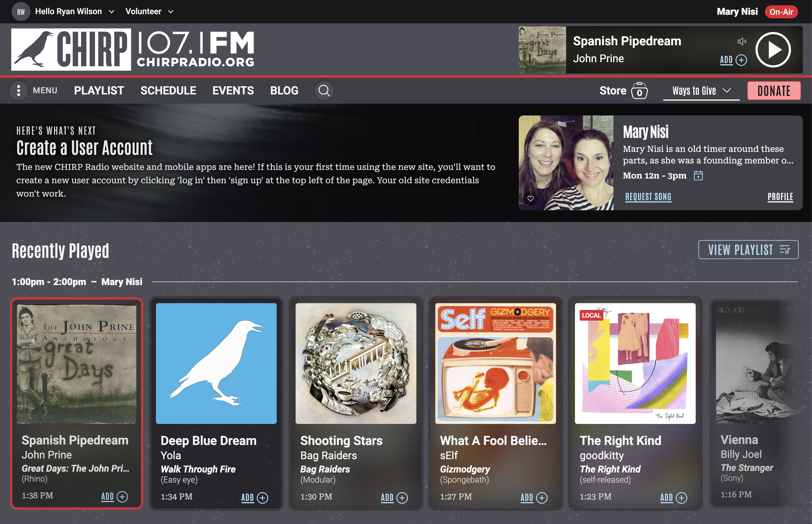Click the What A Fool Belie... song title
The height and width of the screenshot is (524, 812).
[x=493, y=441]
